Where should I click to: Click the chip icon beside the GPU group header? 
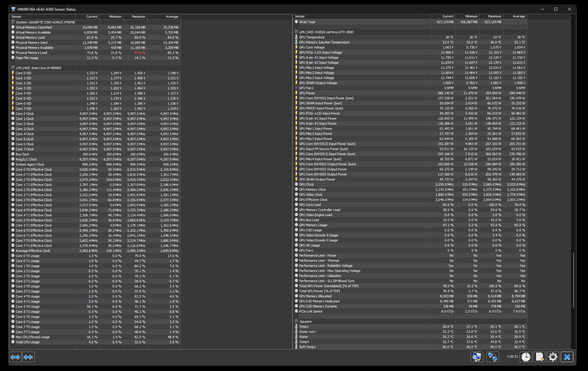tap(296, 32)
